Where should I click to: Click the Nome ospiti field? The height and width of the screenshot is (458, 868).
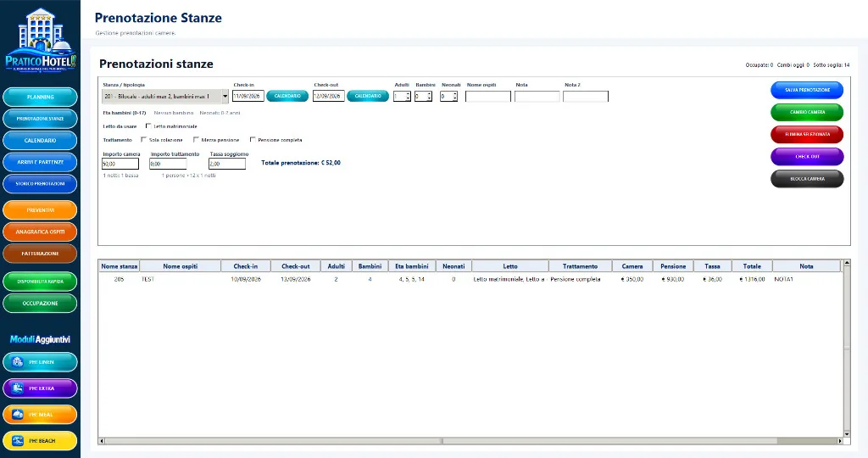(487, 97)
